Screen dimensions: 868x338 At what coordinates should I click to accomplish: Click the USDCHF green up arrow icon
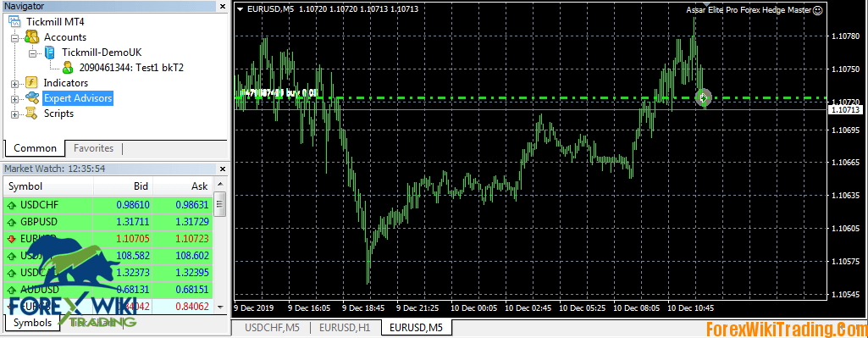(x=12, y=205)
